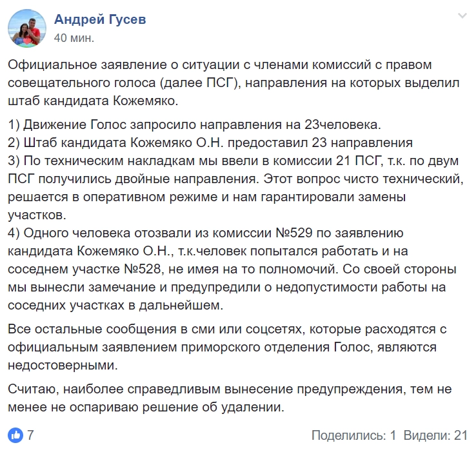
Task: Open the post options chevron menu
Action: click(x=462, y=15)
